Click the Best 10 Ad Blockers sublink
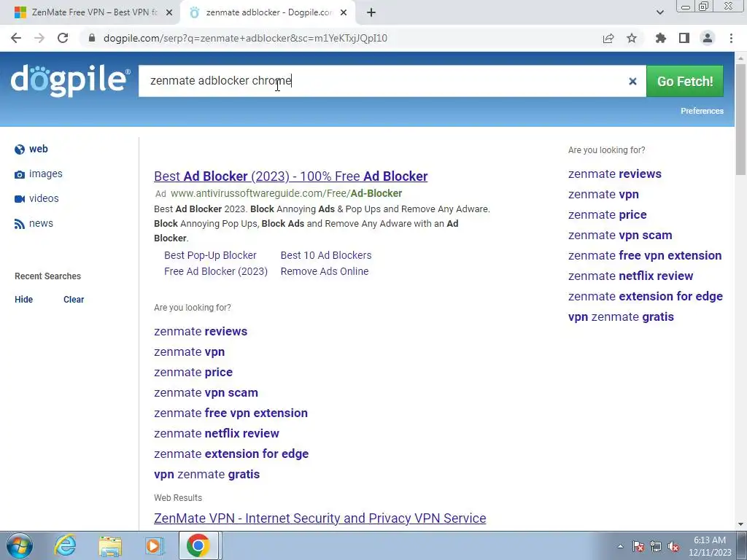 point(326,255)
